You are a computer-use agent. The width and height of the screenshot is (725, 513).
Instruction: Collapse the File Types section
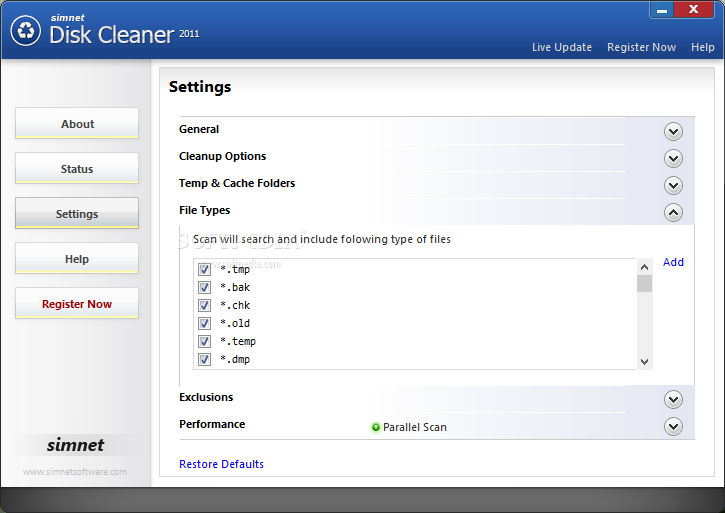click(673, 212)
